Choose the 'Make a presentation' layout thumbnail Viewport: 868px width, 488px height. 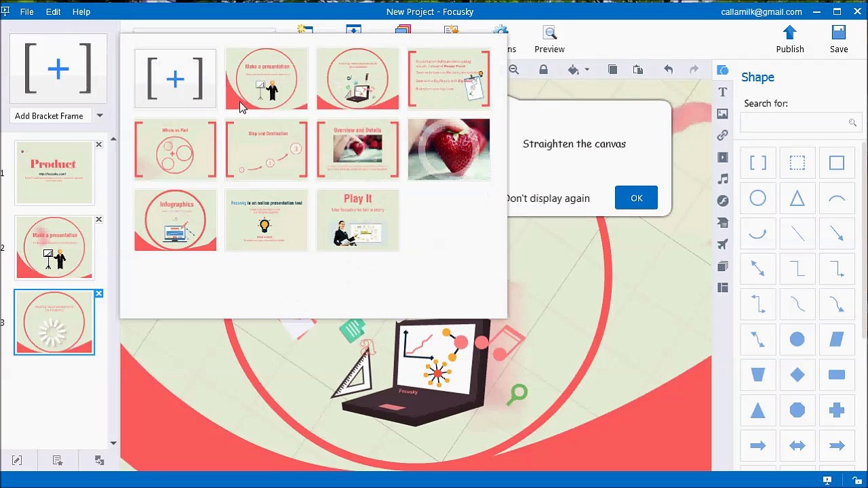[x=267, y=79]
